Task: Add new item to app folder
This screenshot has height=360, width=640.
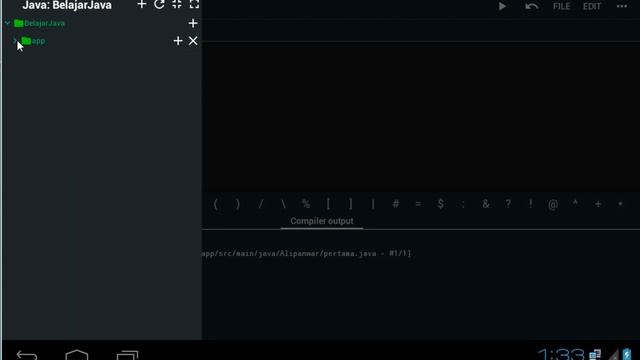Action: click(x=178, y=41)
